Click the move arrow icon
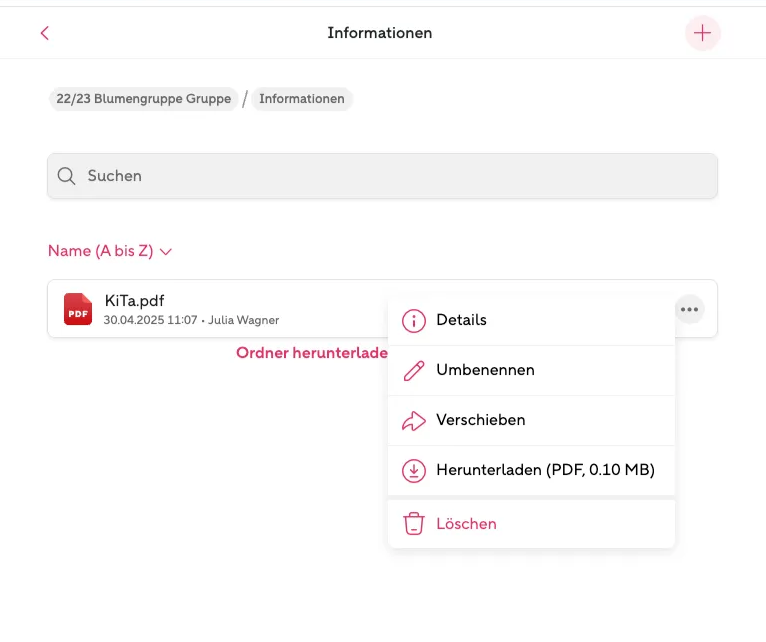766x642 pixels. point(414,421)
